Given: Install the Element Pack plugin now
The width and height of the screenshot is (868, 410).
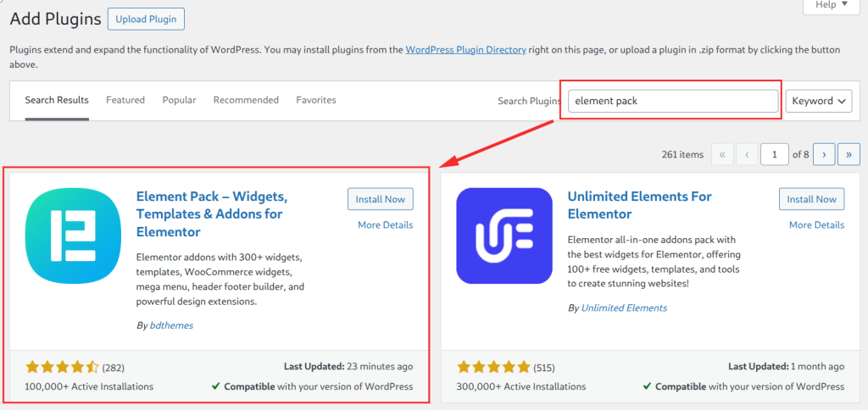Looking at the screenshot, I should click(381, 199).
